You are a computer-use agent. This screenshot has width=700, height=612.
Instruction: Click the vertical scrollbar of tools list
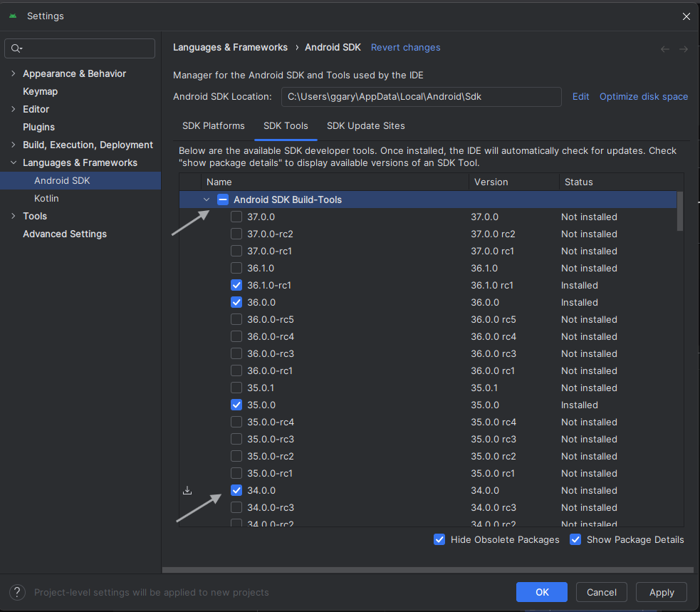680,212
